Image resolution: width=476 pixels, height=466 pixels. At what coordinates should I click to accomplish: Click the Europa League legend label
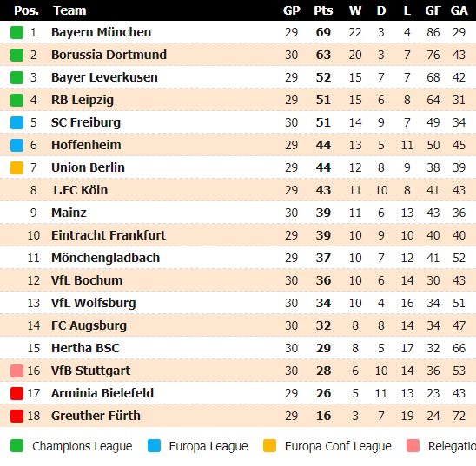tap(208, 446)
